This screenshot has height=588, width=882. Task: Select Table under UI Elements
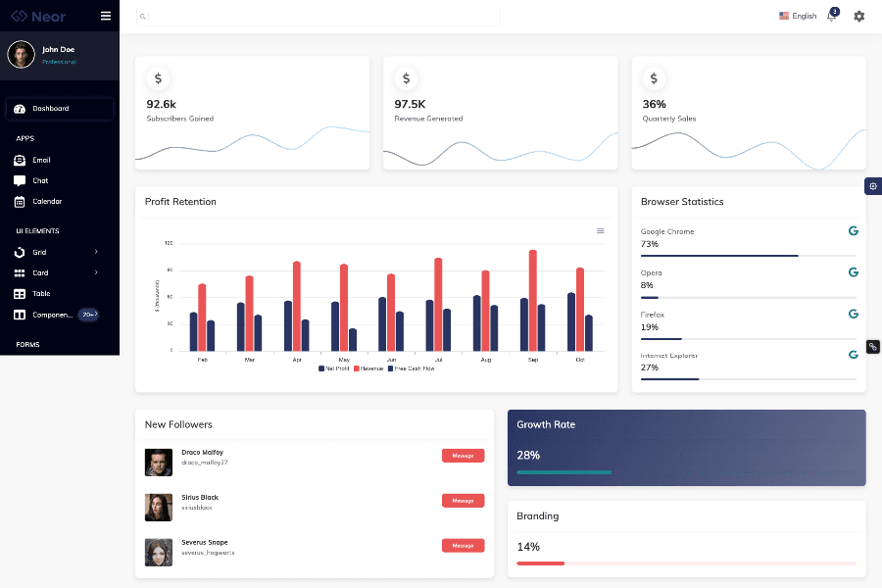(40, 293)
